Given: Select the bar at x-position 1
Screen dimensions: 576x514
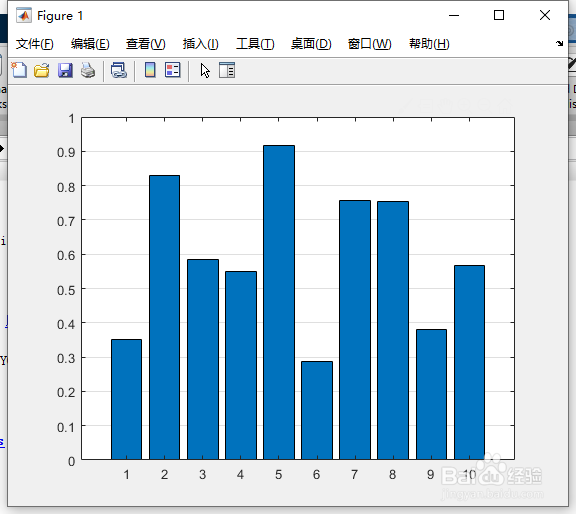Looking at the screenshot, I should (126, 399).
